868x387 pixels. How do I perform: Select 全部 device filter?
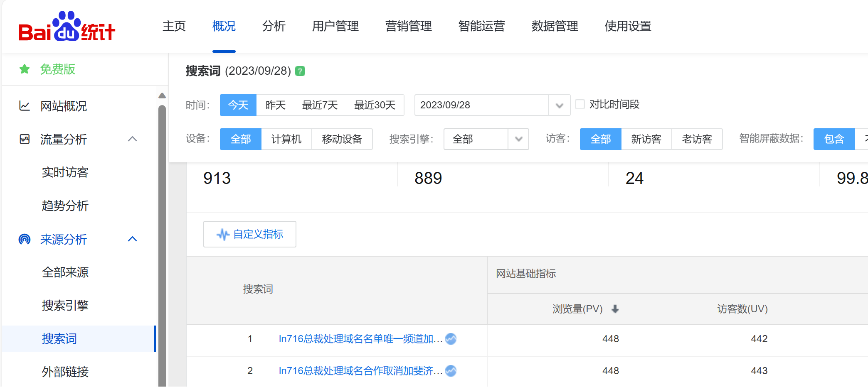[241, 139]
